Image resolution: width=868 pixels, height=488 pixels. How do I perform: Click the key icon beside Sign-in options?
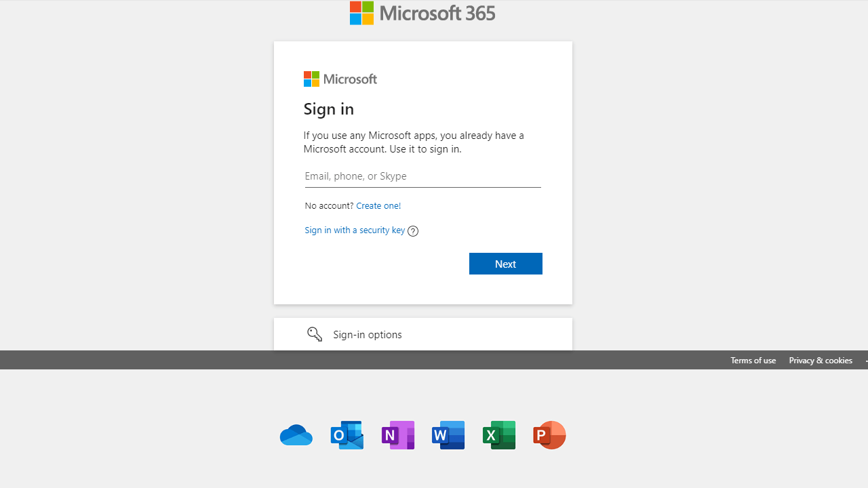314,333
